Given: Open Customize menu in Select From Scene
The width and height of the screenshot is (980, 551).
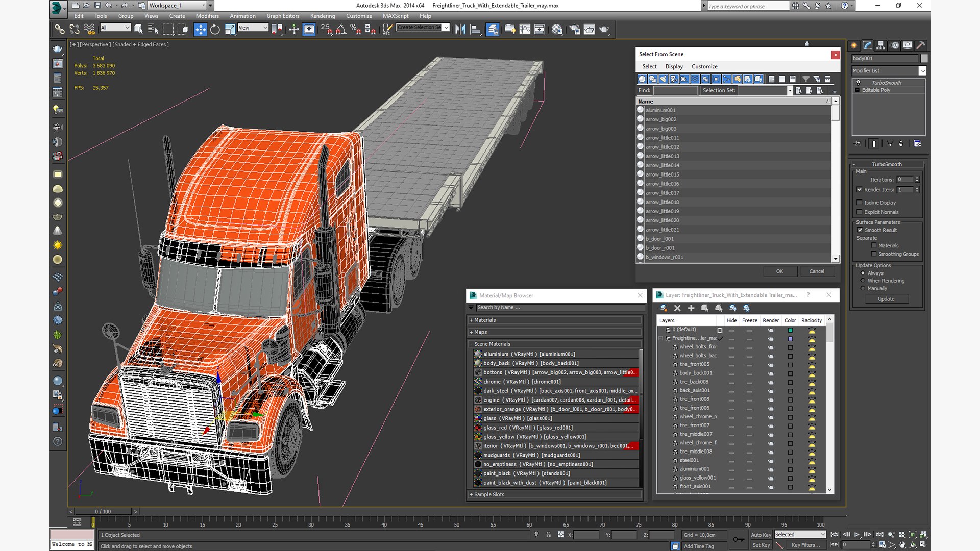Looking at the screenshot, I should pos(704,67).
